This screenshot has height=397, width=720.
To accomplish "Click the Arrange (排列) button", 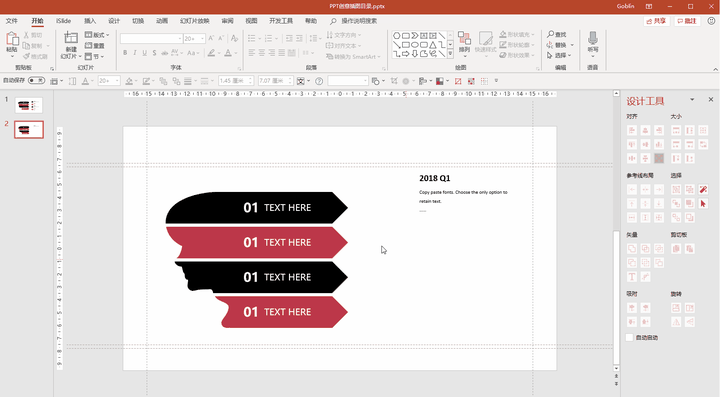I will click(x=464, y=43).
